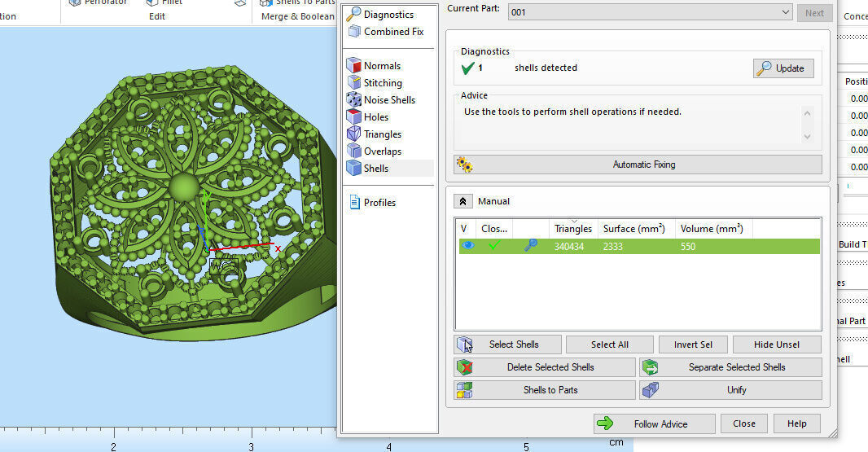Click Delete Selected Shells
This screenshot has height=452, width=868.
[544, 367]
